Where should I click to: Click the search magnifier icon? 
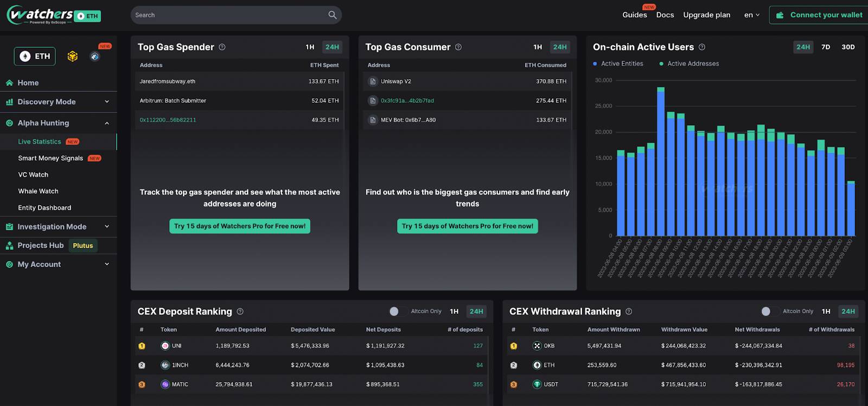pos(333,15)
